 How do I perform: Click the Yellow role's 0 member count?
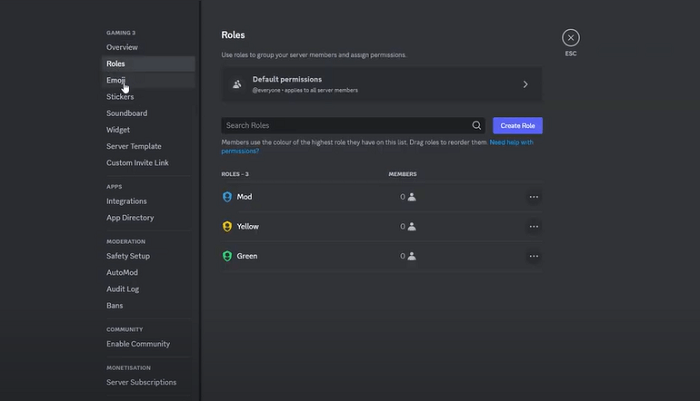[x=403, y=226]
